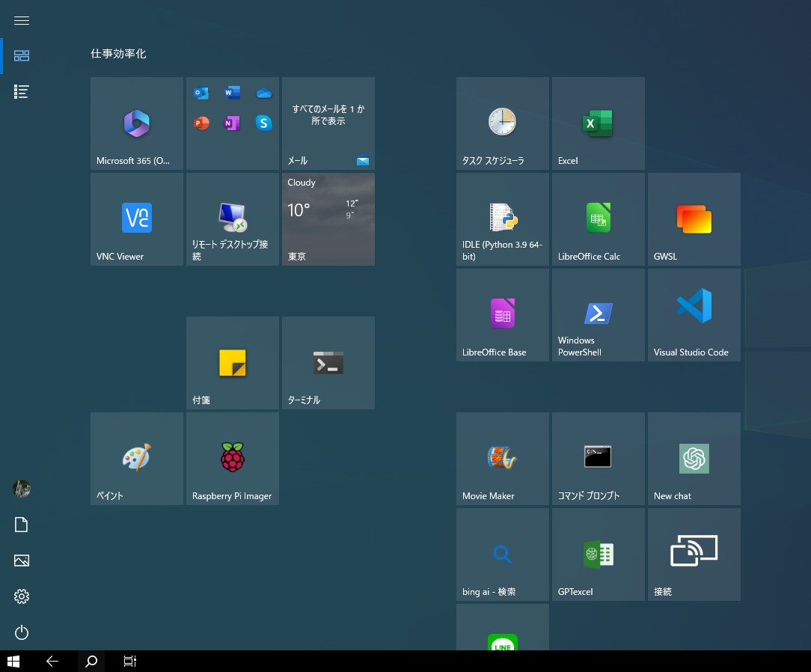This screenshot has height=672, width=811.
Task: Open Raspberry Pi Imager
Action: click(x=233, y=459)
